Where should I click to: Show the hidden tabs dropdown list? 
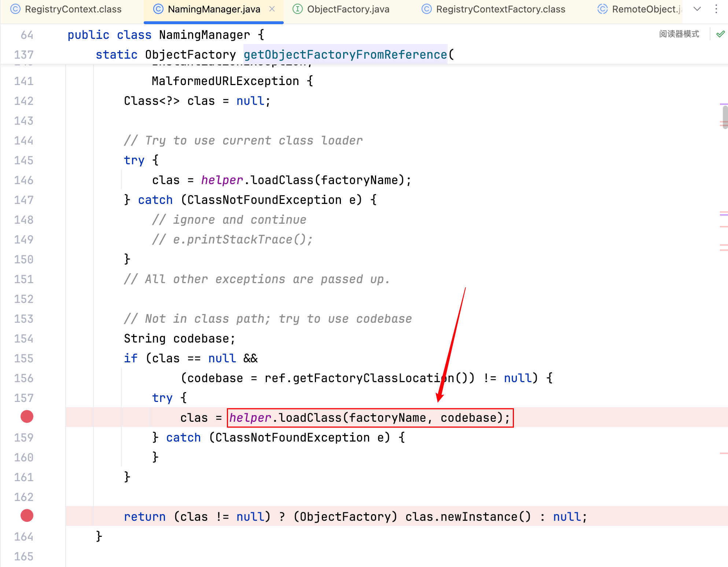point(697,9)
